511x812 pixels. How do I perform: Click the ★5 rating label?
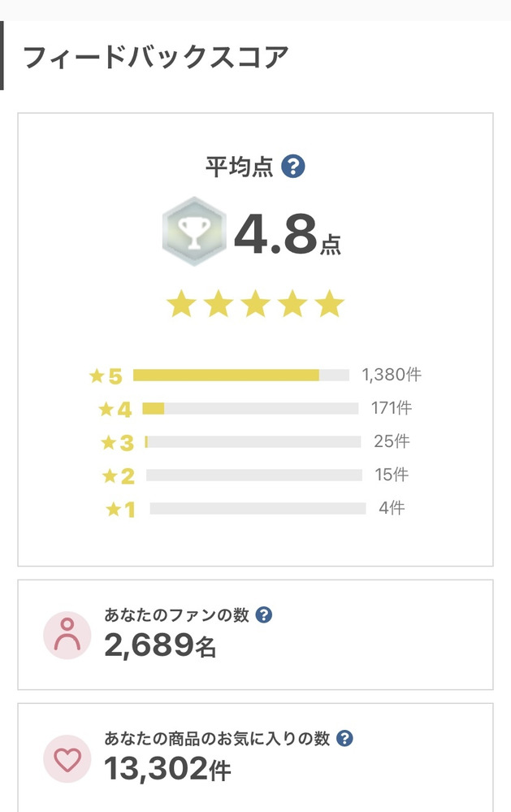106,376
